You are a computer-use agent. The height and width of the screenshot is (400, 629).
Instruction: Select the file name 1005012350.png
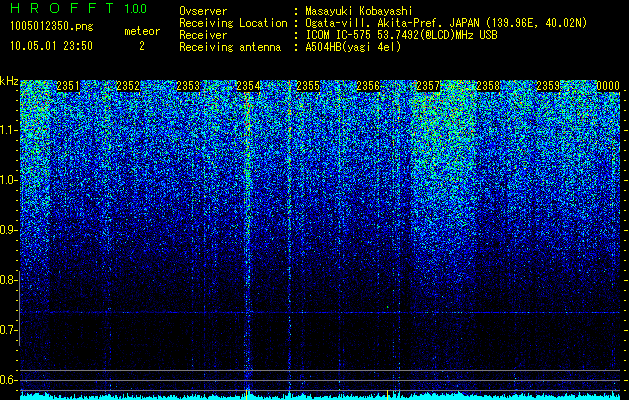coord(52,26)
